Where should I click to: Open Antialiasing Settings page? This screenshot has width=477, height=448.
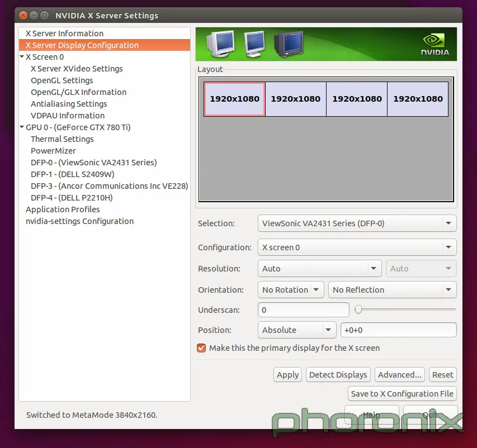[69, 104]
